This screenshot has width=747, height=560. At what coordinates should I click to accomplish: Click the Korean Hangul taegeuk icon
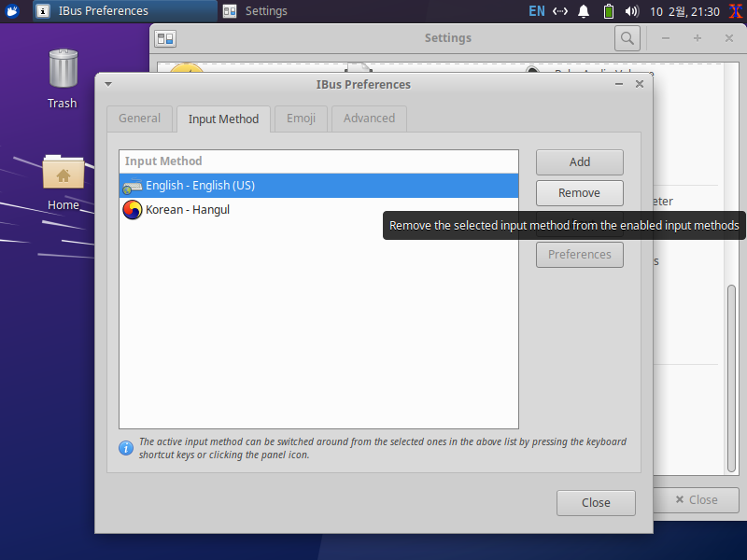(132, 209)
